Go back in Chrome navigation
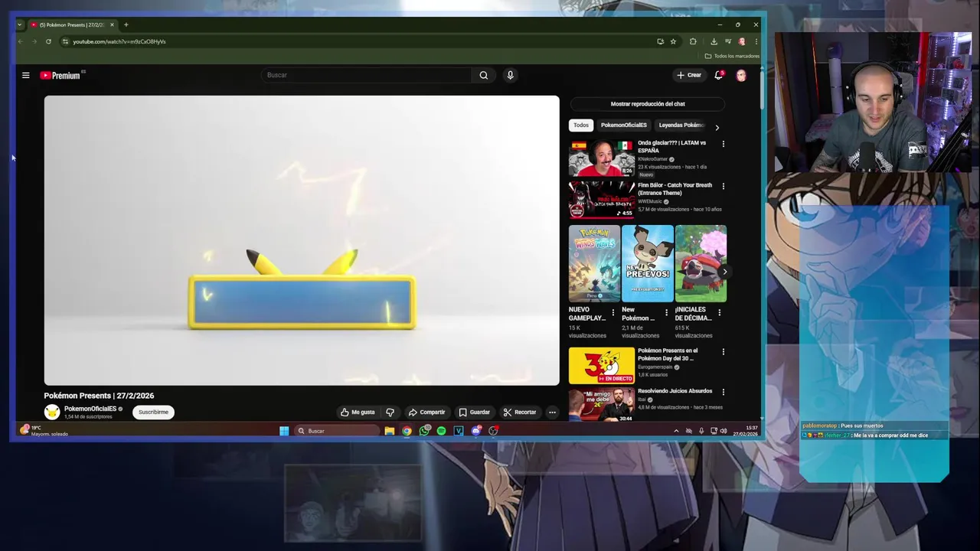The height and width of the screenshot is (551, 980). [x=21, y=41]
